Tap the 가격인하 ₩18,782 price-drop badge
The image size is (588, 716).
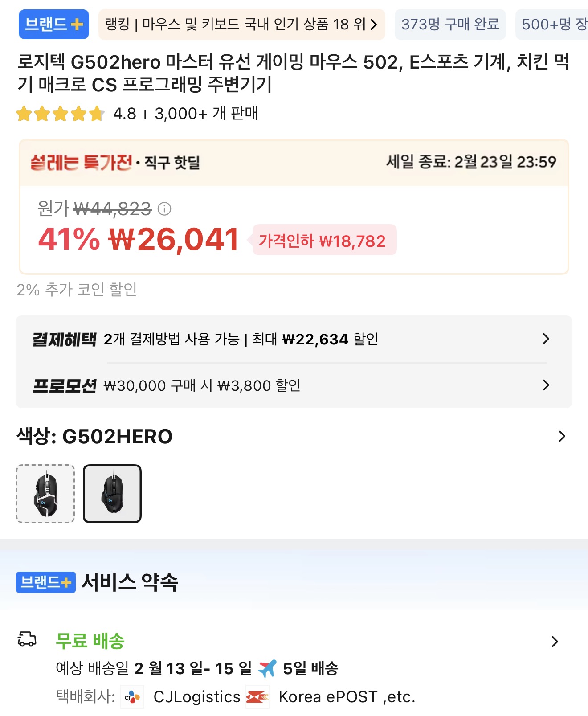pos(324,241)
